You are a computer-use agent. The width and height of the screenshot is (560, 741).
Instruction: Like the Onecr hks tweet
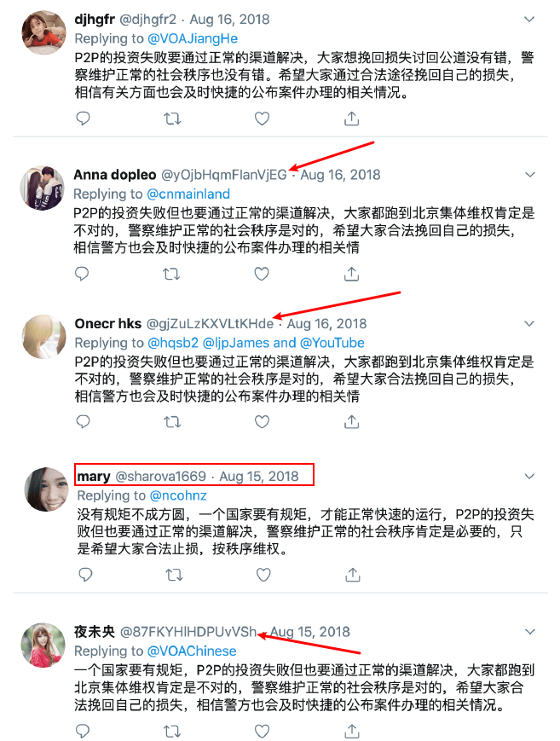click(x=262, y=421)
